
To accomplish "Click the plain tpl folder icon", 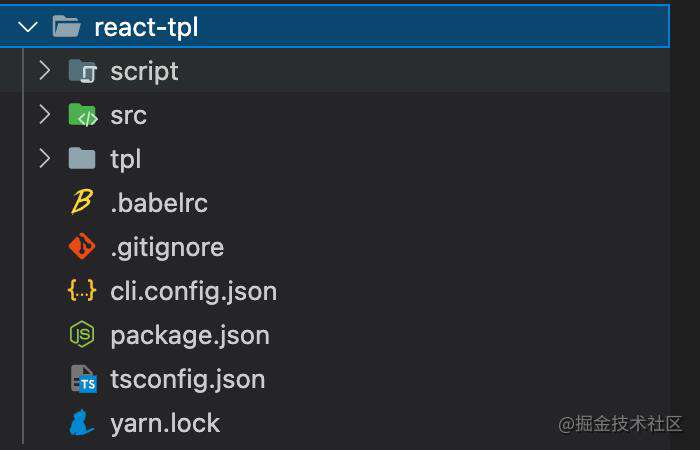I will [82, 158].
